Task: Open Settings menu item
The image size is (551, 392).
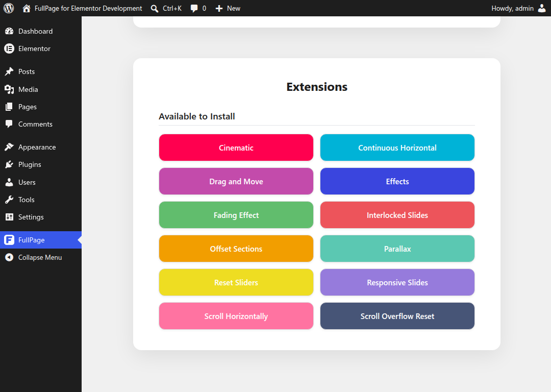Action: coord(41,217)
